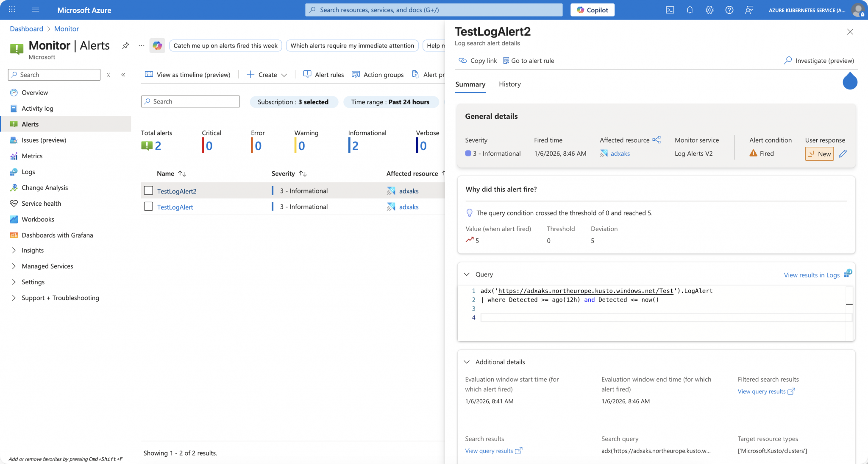Switch to the History tab
Viewport: 868px width, 464px height.
tap(509, 84)
